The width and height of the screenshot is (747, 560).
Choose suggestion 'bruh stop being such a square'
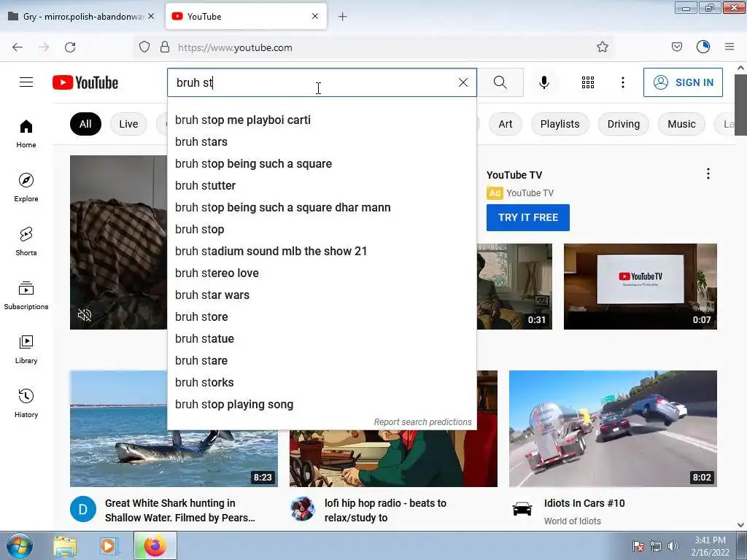pyautogui.click(x=322, y=164)
